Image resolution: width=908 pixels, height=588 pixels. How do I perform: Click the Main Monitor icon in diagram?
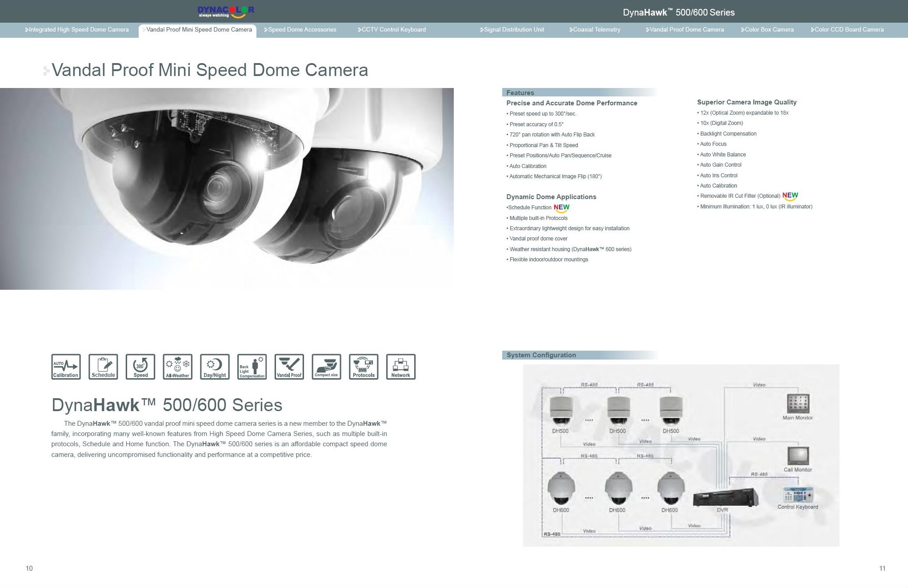click(x=798, y=403)
